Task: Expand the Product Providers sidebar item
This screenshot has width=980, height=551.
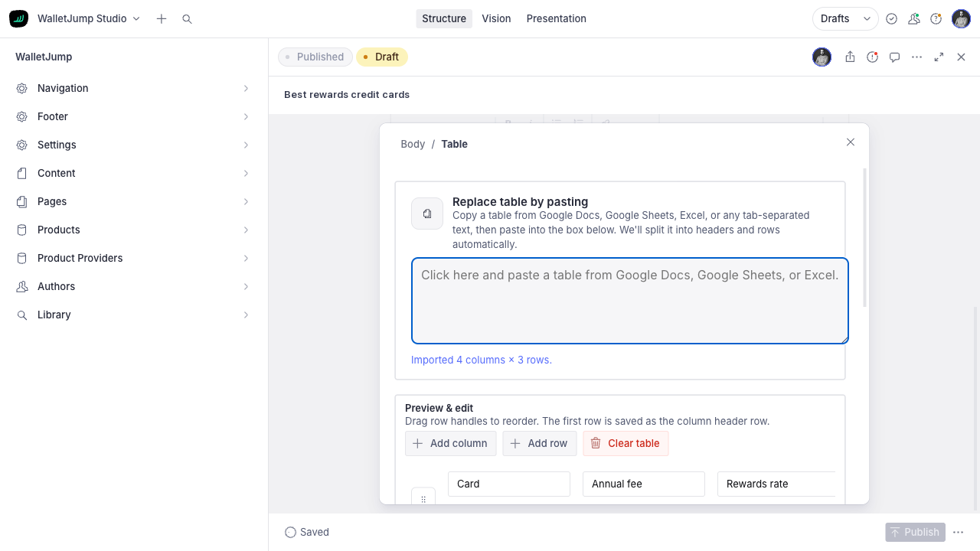Action: [134, 258]
